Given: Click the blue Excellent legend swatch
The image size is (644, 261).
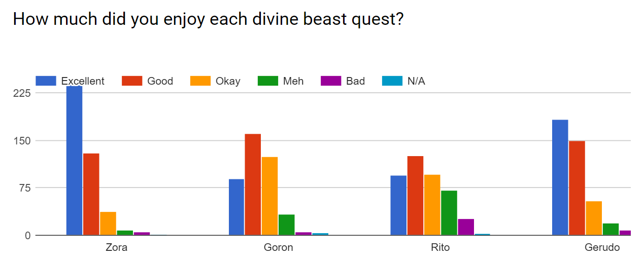Looking at the screenshot, I should pyautogui.click(x=46, y=81).
